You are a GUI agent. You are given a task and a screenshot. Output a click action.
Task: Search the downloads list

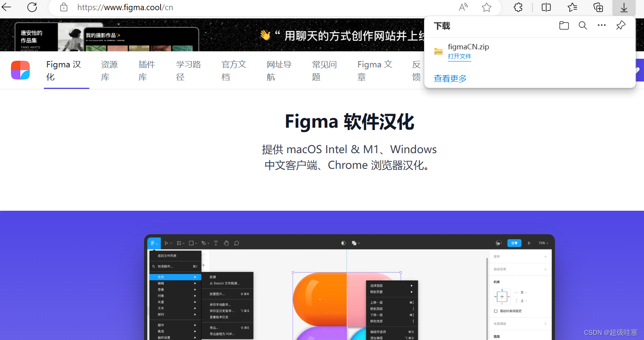(x=583, y=26)
